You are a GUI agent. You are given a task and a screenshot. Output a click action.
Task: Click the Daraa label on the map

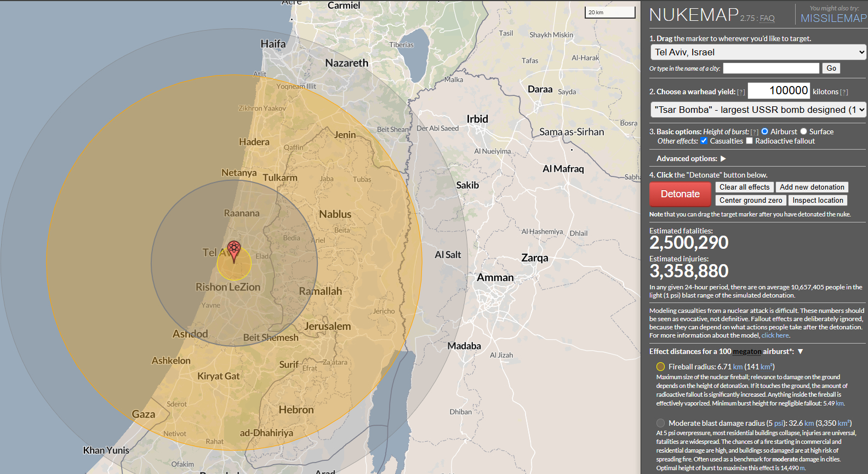(x=540, y=89)
